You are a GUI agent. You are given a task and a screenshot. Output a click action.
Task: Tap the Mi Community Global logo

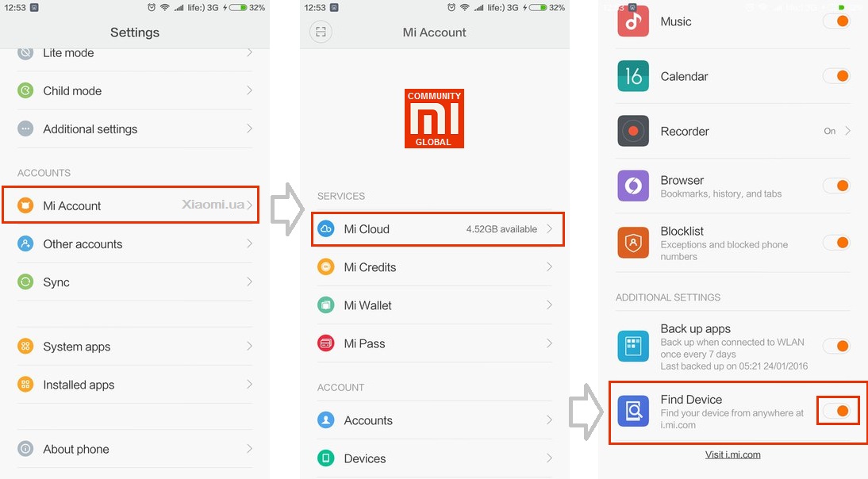[x=434, y=118]
